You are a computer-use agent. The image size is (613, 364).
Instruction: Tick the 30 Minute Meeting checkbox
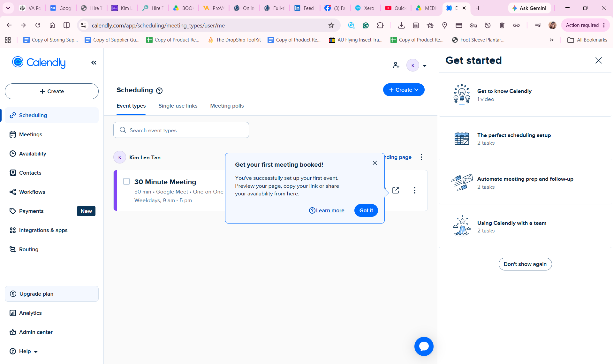(126, 181)
